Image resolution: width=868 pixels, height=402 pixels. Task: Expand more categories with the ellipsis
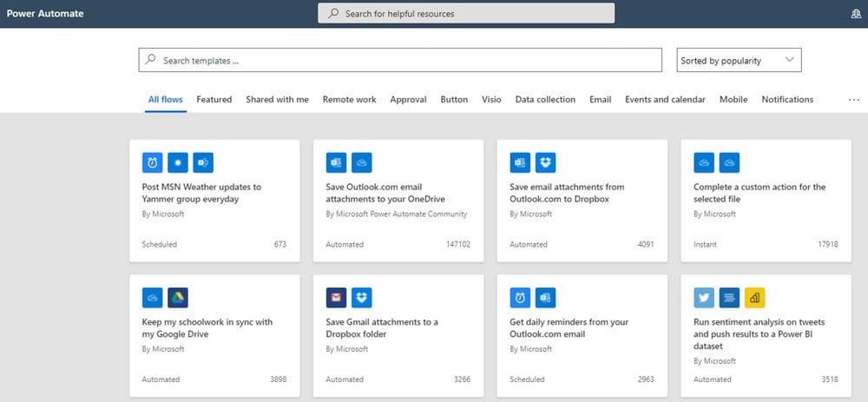[854, 100]
